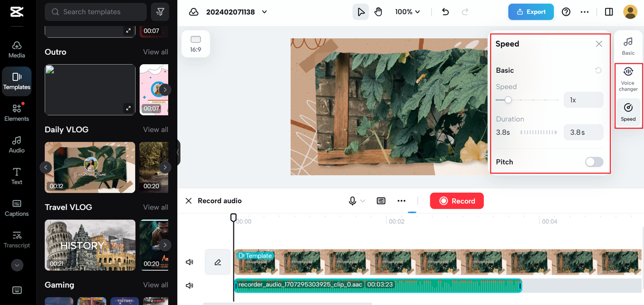Switch to the Basic audio tab
The height and width of the screenshot is (305, 644).
628,46
